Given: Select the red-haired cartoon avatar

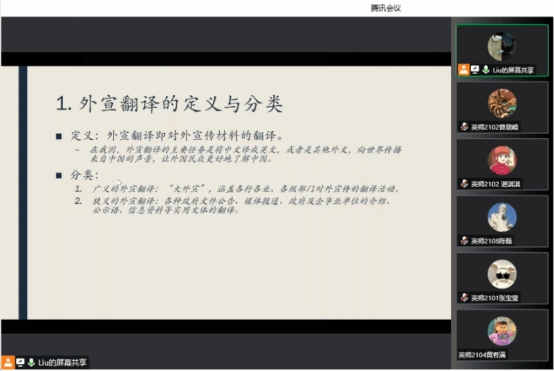Looking at the screenshot, I should tap(502, 160).
